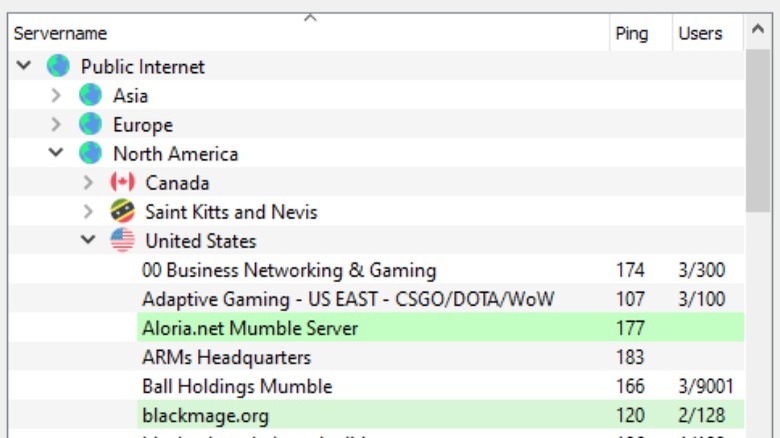
Task: Select the Saint Kitts and Nevis label
Action: tap(231, 212)
